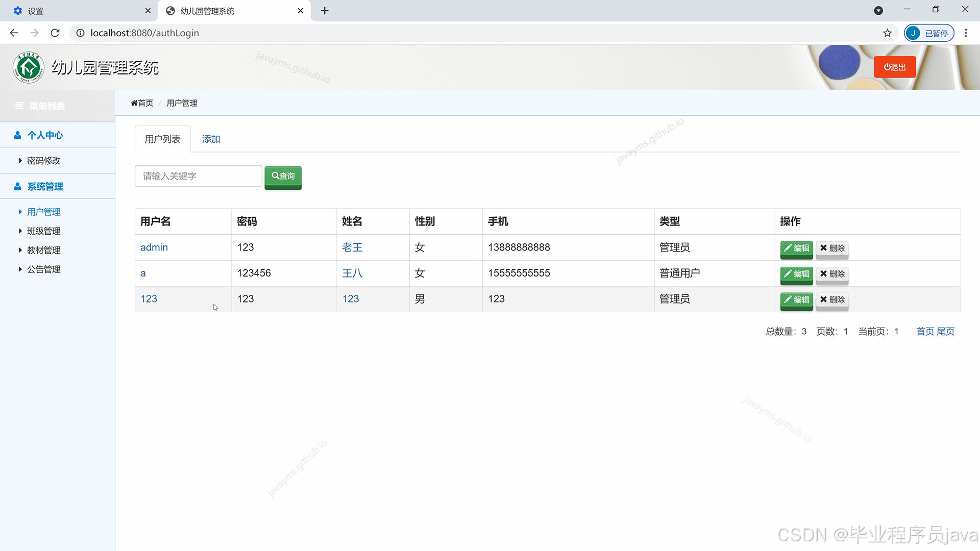Open the tab search dropdown arrow

(x=878, y=11)
